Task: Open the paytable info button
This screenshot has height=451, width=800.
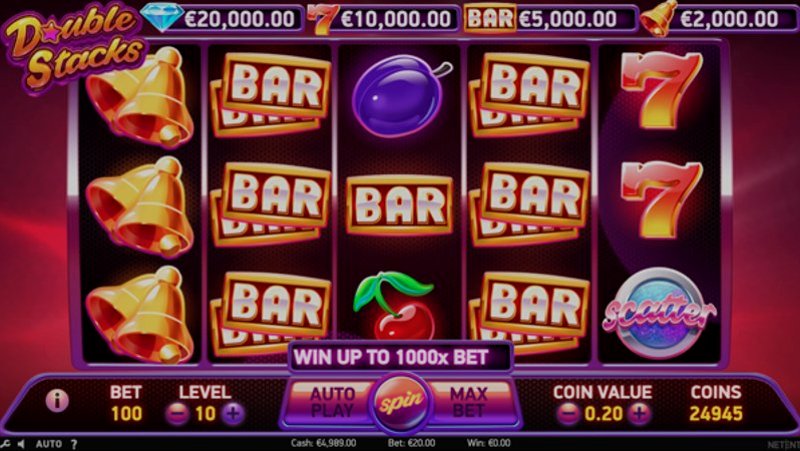Action: click(57, 401)
